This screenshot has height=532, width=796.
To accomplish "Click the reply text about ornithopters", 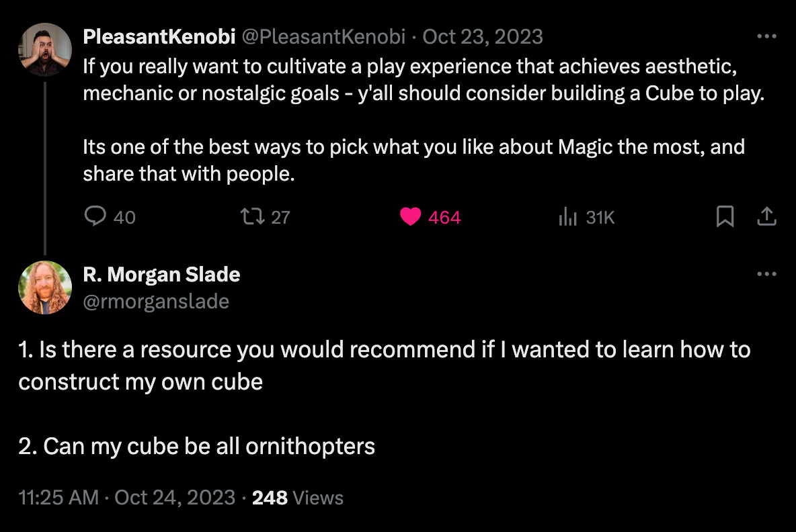I will click(x=196, y=446).
